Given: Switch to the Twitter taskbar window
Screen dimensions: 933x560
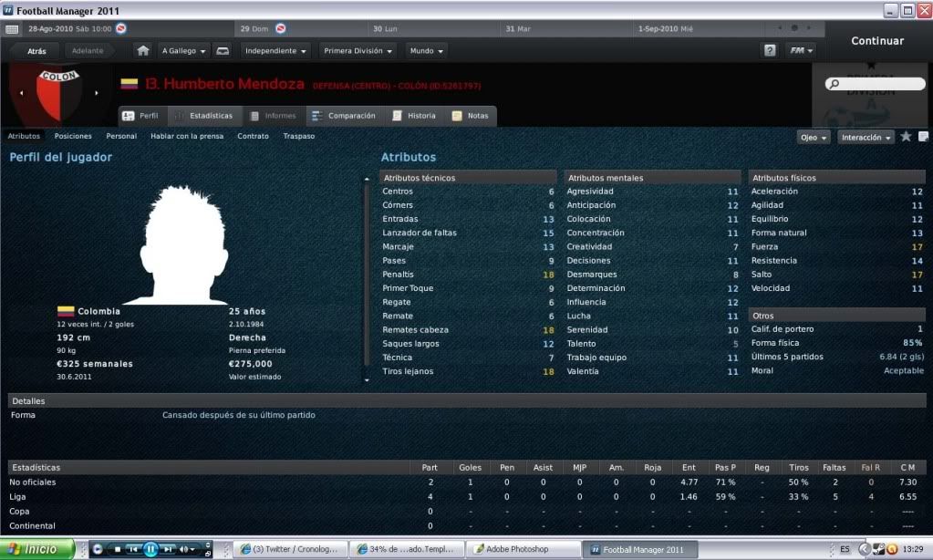Looking at the screenshot, I should point(289,549).
